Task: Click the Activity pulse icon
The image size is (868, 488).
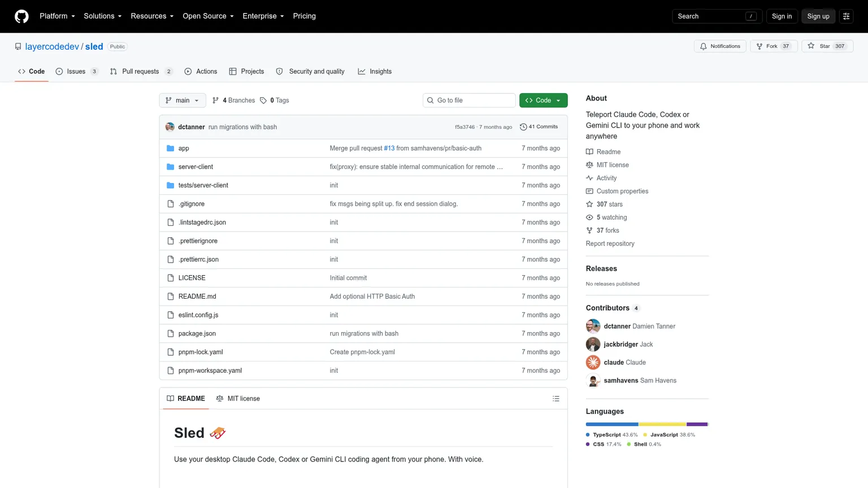Action: (589, 178)
